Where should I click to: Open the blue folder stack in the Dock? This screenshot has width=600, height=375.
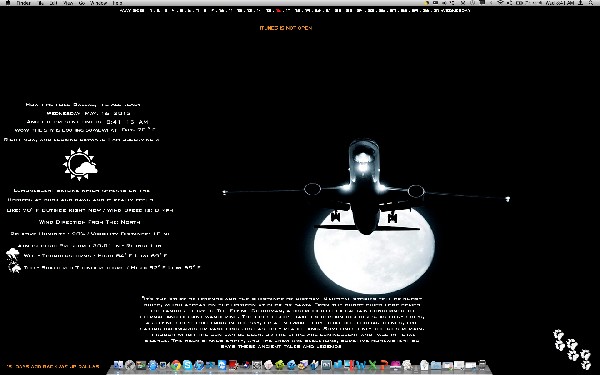(435, 365)
